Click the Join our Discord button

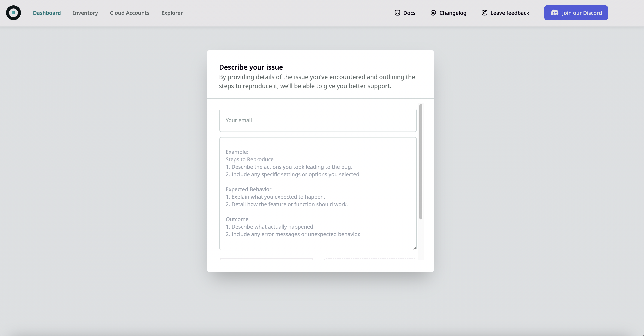click(576, 13)
